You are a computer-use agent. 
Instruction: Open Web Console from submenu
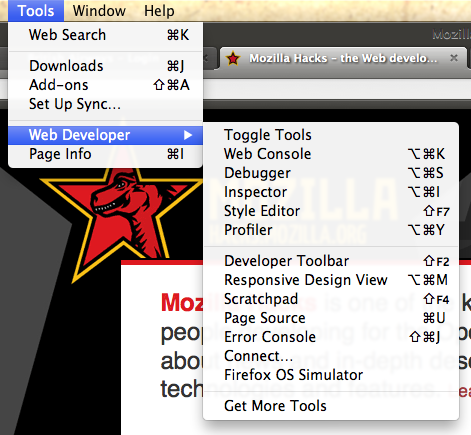click(x=331, y=154)
